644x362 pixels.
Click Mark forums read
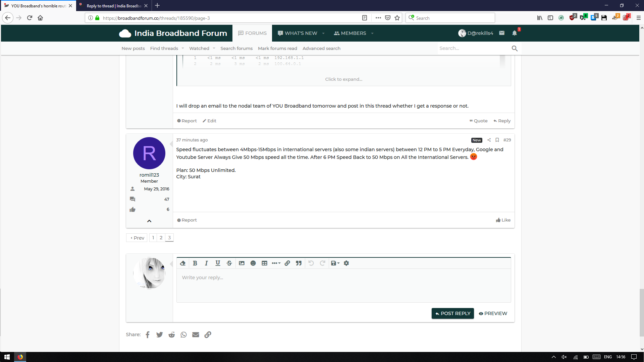click(x=277, y=49)
